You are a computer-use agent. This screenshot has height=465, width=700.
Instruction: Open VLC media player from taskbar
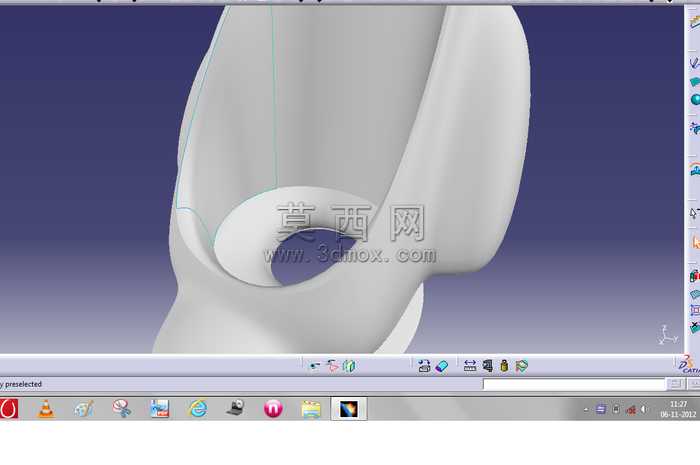(46, 409)
